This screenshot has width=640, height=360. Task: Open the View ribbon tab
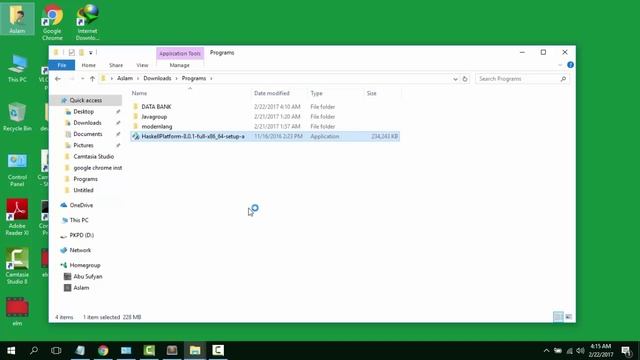click(x=142, y=65)
